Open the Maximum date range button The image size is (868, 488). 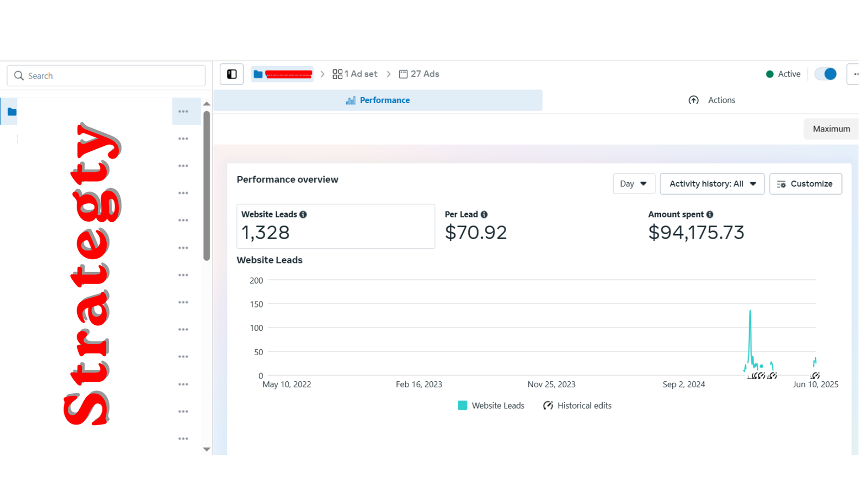[x=831, y=129]
